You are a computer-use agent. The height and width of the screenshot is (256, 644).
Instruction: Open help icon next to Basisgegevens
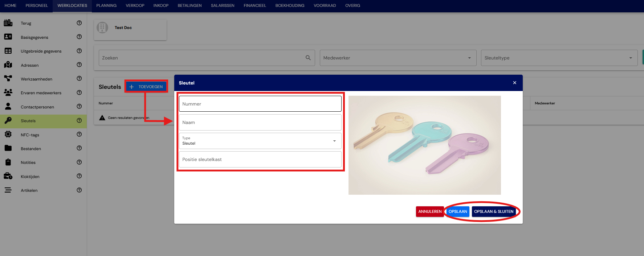coord(79,37)
